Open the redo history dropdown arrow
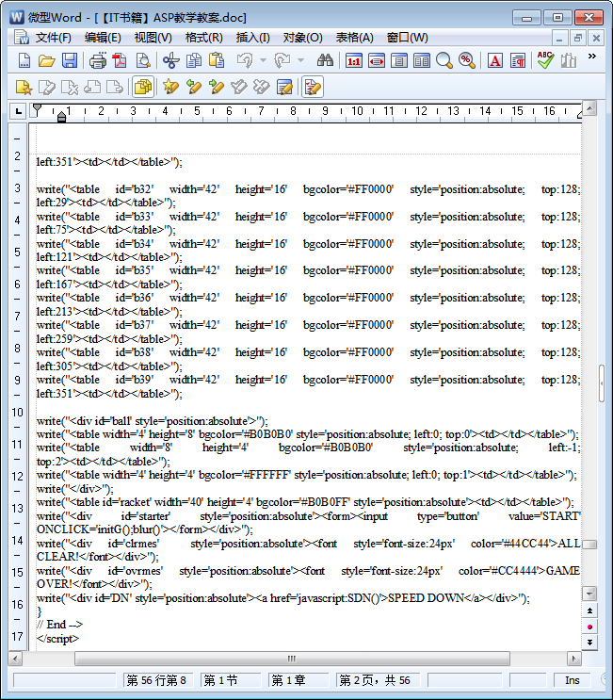613x700 pixels. pos(300,60)
